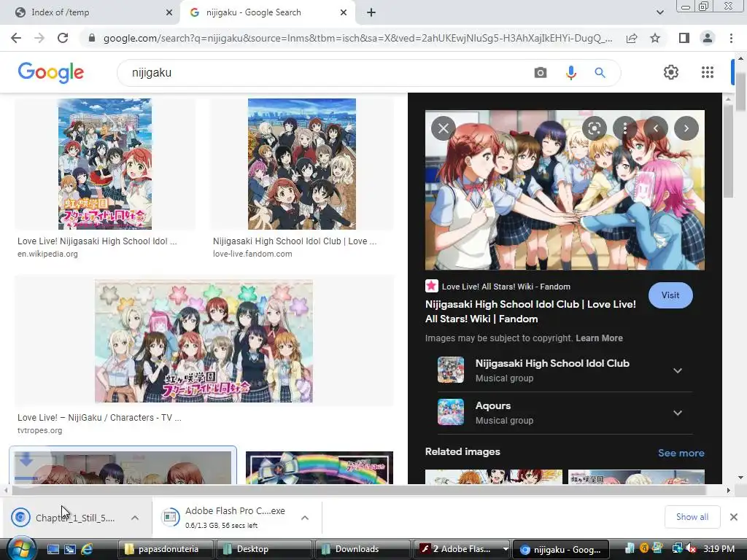Open the preview image's more options dots

(625, 128)
